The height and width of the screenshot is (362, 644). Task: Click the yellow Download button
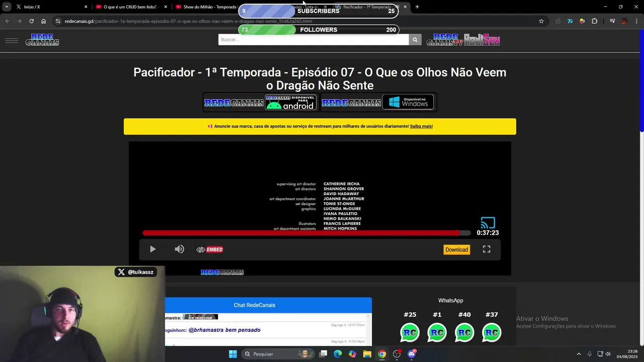pos(457,250)
